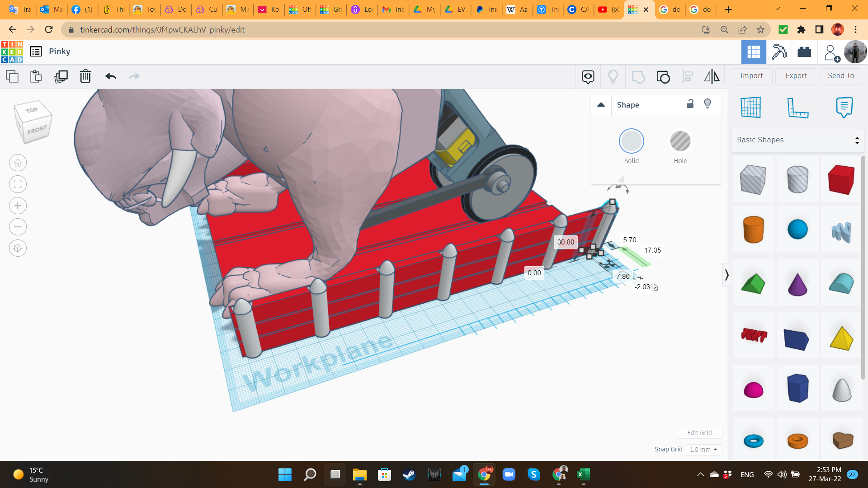Click the Undo arrow
Viewport: 868px width, 488px height.
coord(111,76)
